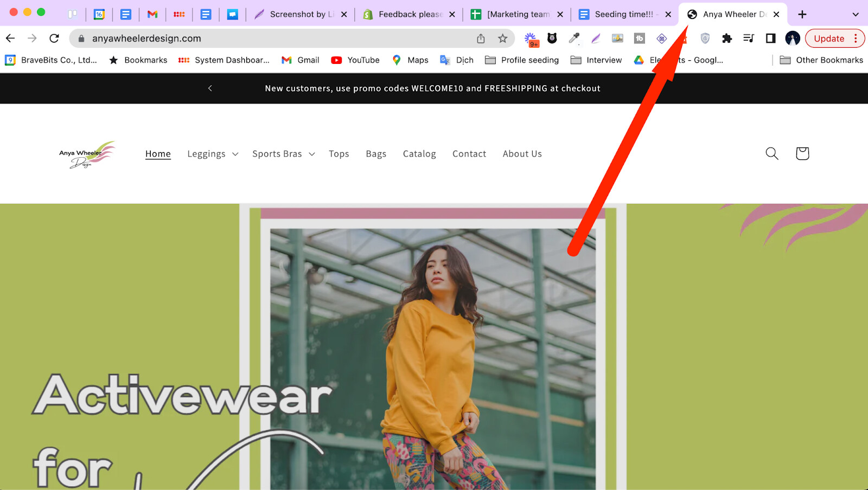Expand the Sports Bras dropdown menu
This screenshot has height=490, width=868.
coord(284,154)
